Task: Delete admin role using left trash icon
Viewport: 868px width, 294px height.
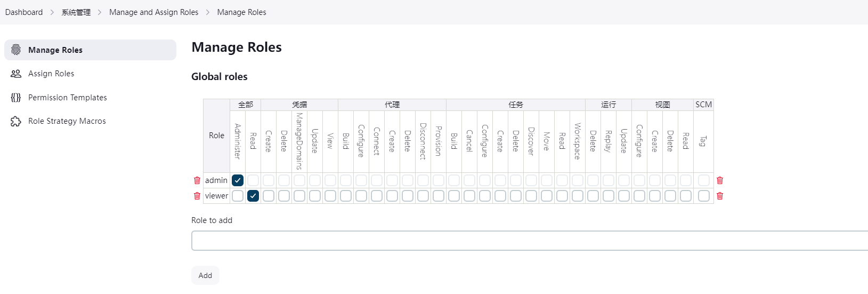Action: click(197, 180)
